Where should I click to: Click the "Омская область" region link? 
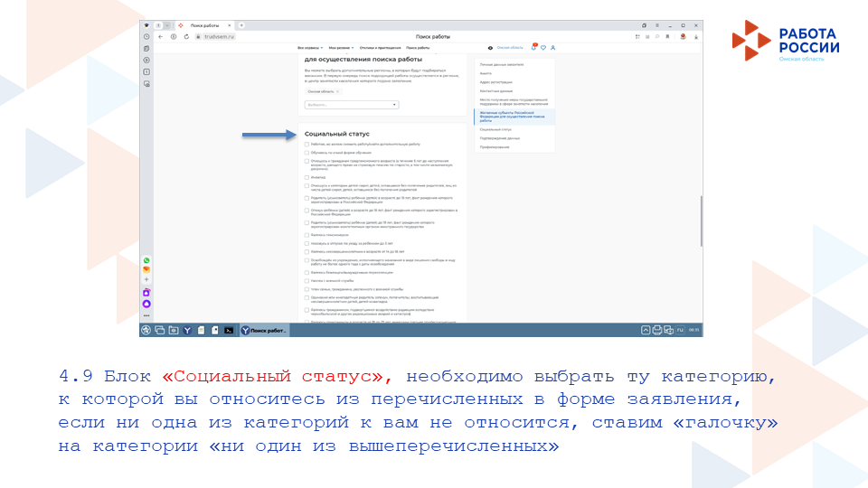point(508,47)
